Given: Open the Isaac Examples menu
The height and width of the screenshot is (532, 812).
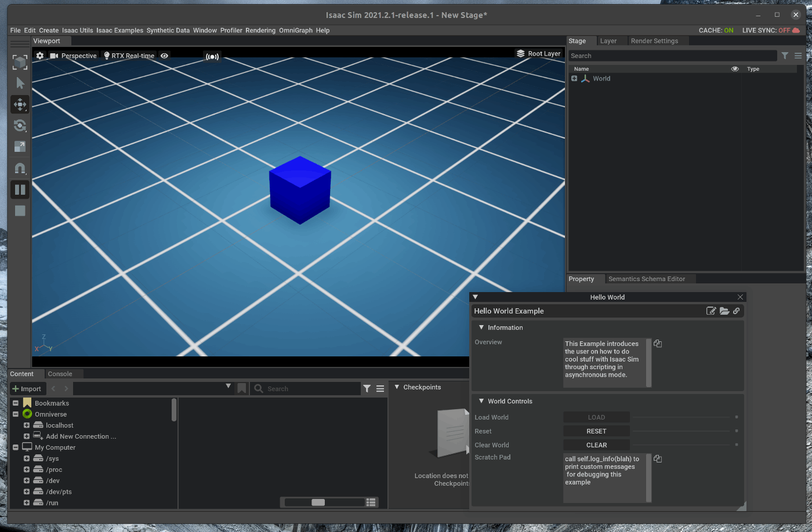Looking at the screenshot, I should [119, 30].
